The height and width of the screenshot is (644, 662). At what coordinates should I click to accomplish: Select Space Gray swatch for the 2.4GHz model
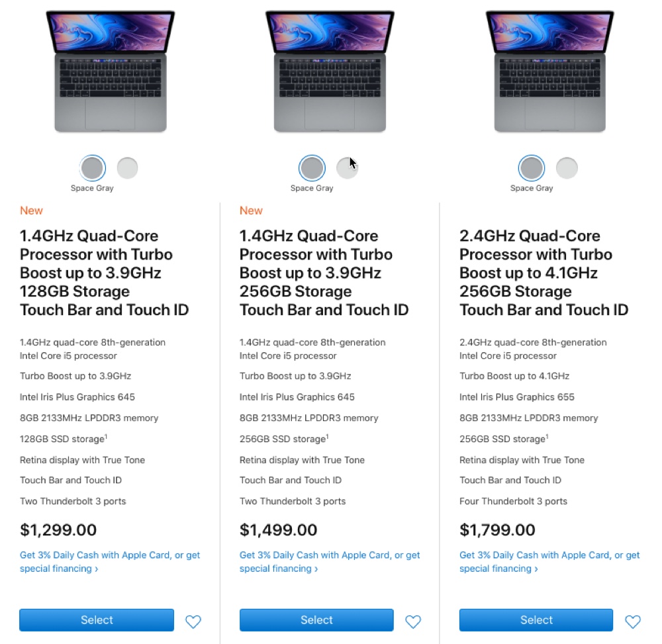[532, 167]
